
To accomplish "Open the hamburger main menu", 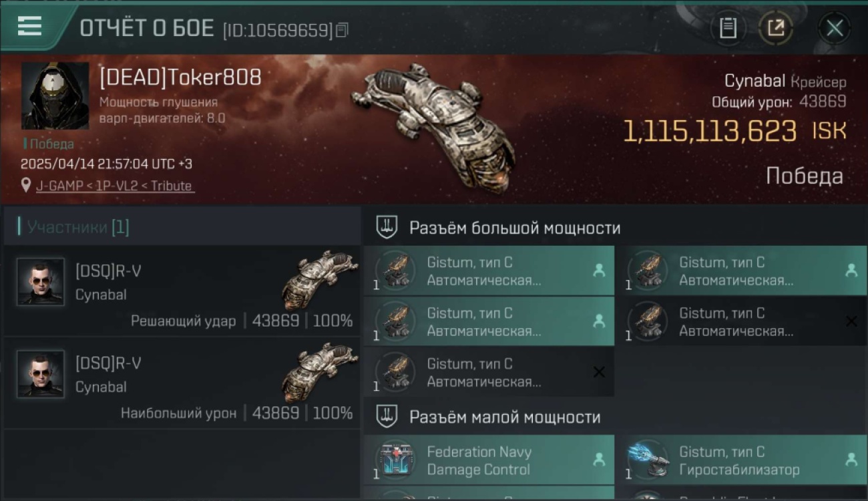I will pyautogui.click(x=30, y=27).
